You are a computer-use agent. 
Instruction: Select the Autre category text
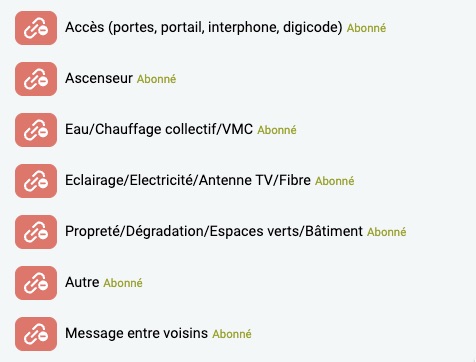pos(82,282)
